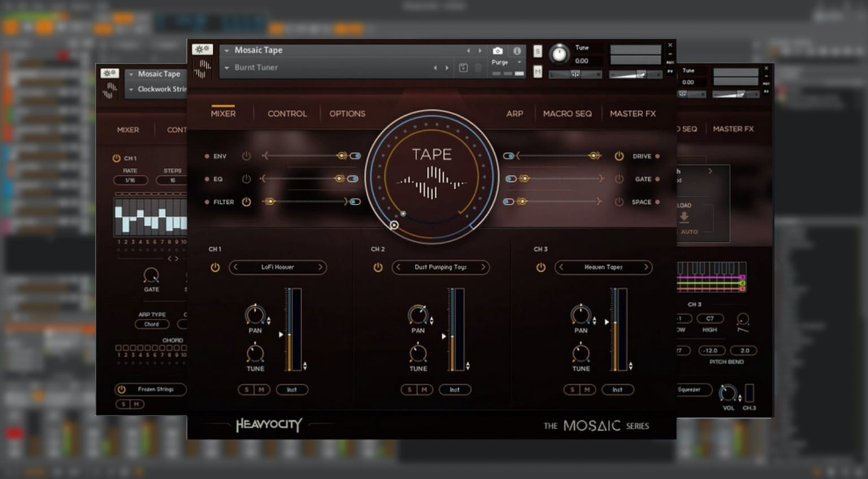Viewport: 868px width, 479px height.
Task: Click the camera snapshot icon in header
Action: (x=497, y=51)
